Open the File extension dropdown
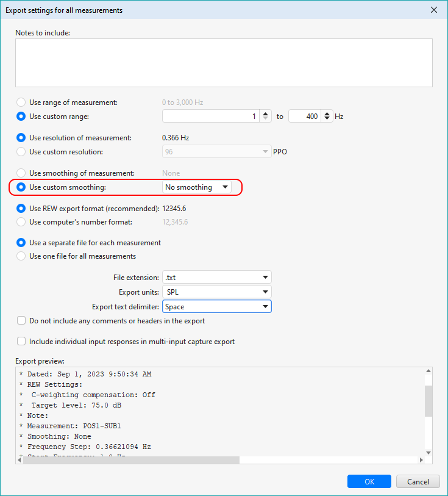This screenshot has height=496, width=448. (217, 278)
